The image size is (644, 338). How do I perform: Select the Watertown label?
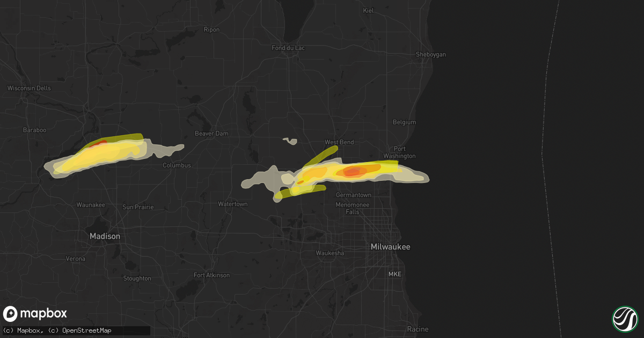click(x=233, y=204)
